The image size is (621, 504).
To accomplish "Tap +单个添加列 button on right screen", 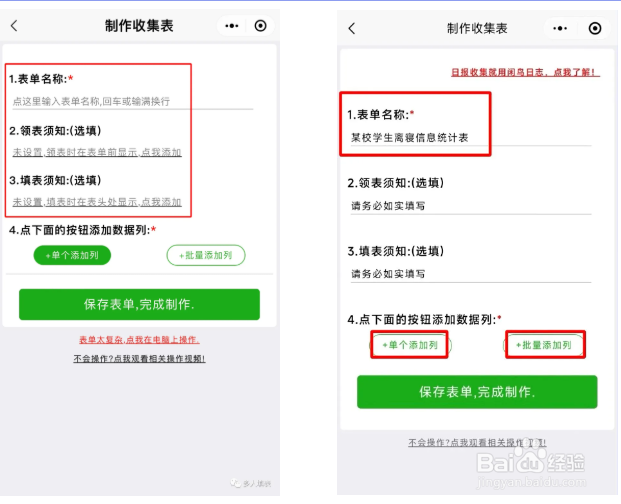I will pos(410,345).
